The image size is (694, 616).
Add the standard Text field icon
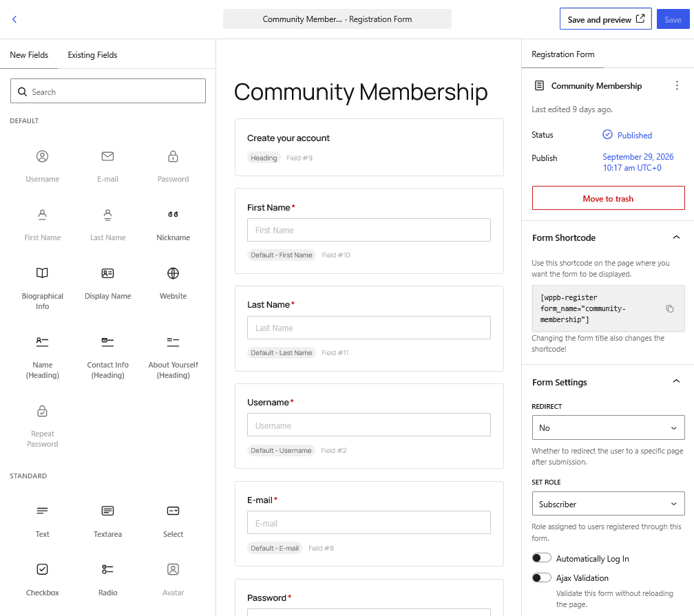click(42, 511)
